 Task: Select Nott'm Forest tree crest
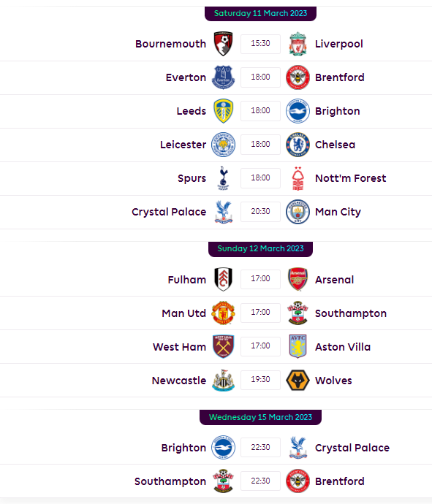(298, 178)
